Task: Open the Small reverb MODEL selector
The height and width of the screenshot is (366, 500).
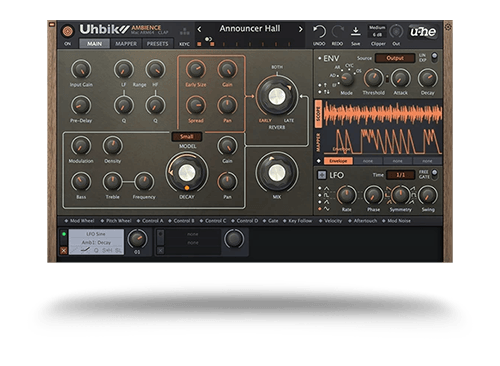Action: pyautogui.click(x=187, y=137)
